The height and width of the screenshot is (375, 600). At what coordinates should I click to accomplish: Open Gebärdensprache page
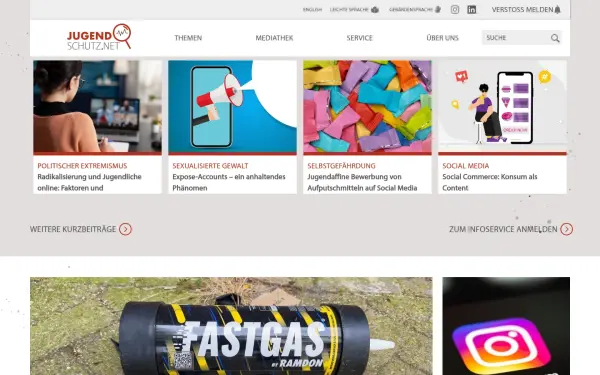point(415,10)
